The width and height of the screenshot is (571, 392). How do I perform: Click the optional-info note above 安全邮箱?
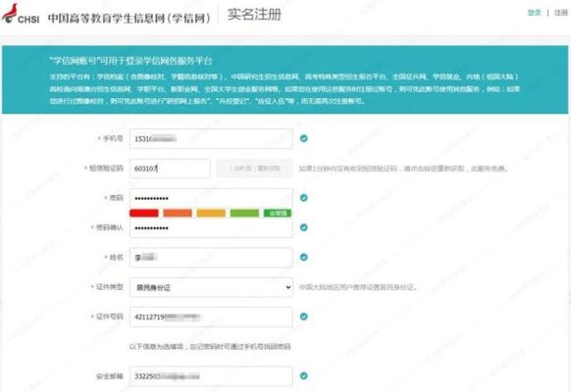(210, 347)
